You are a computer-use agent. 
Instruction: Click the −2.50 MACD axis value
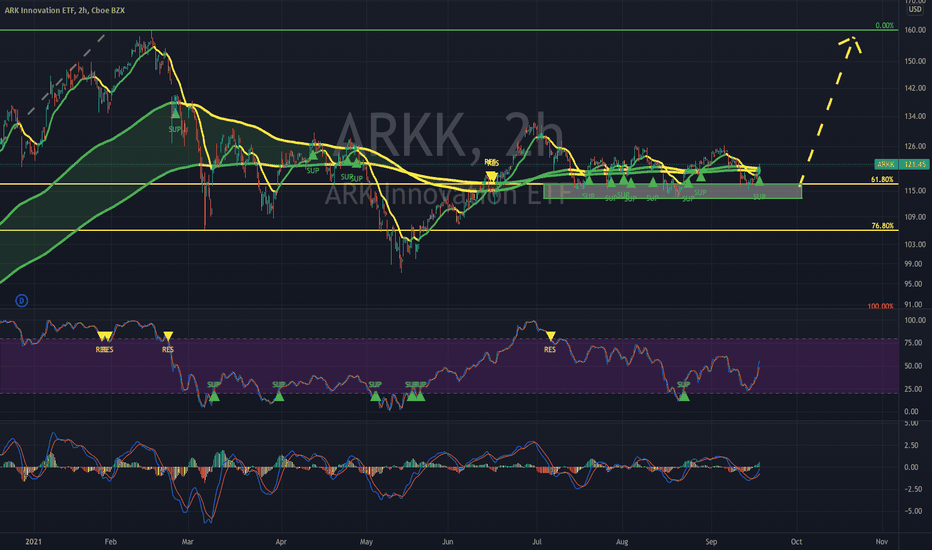click(x=912, y=489)
